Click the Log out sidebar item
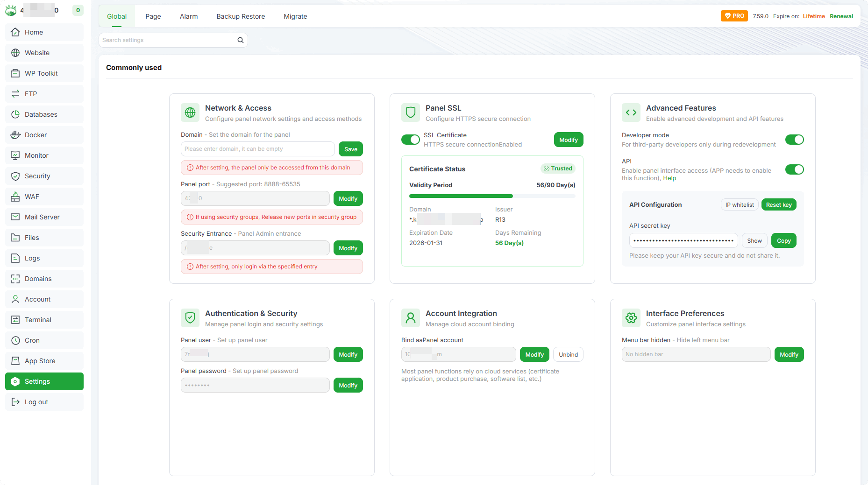Screen dimensions: 868x485 [36, 402]
